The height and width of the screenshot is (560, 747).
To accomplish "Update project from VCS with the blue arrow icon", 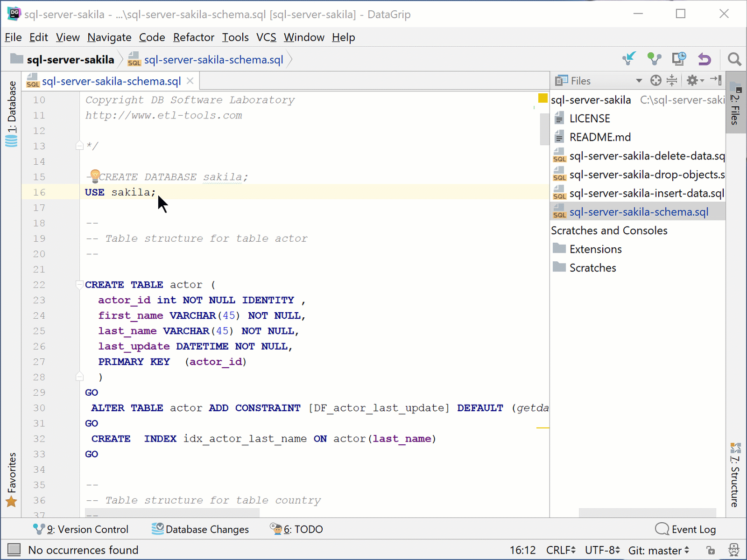I will click(629, 59).
